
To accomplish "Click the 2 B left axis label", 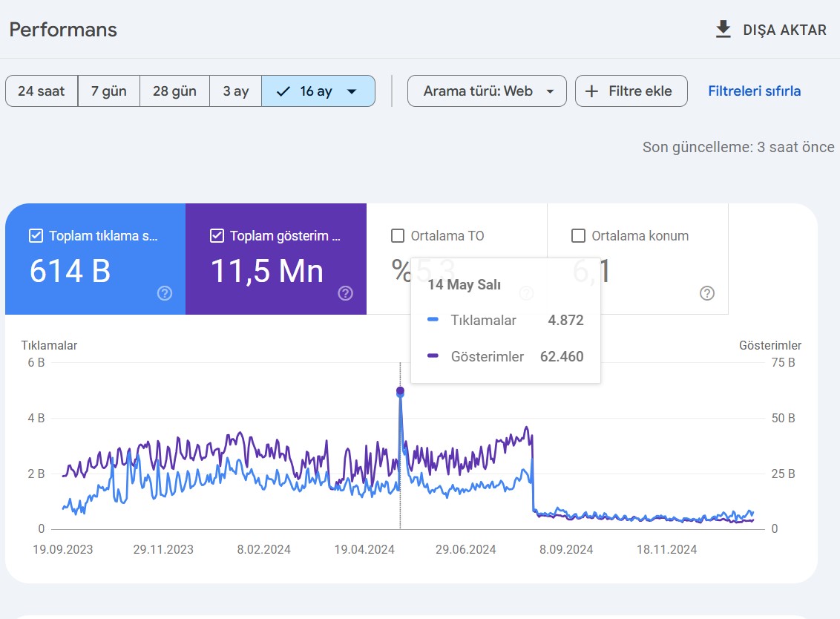I will [36, 474].
